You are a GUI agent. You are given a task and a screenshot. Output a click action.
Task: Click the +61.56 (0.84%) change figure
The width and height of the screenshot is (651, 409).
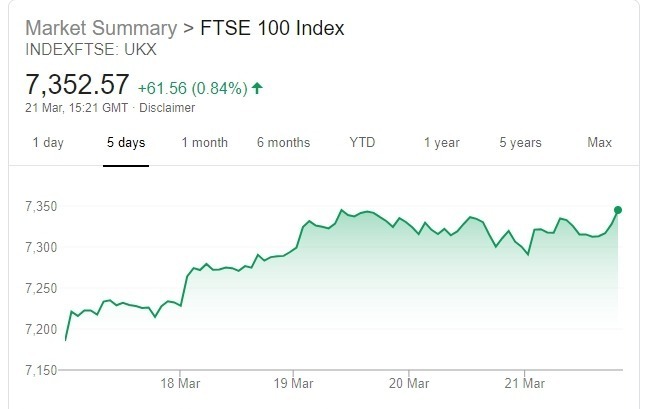click(192, 88)
